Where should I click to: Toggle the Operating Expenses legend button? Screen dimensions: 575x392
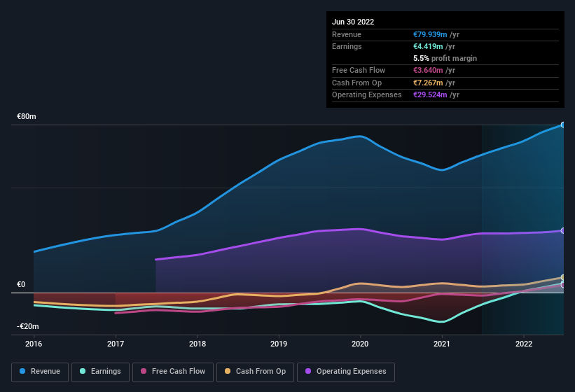point(346,372)
